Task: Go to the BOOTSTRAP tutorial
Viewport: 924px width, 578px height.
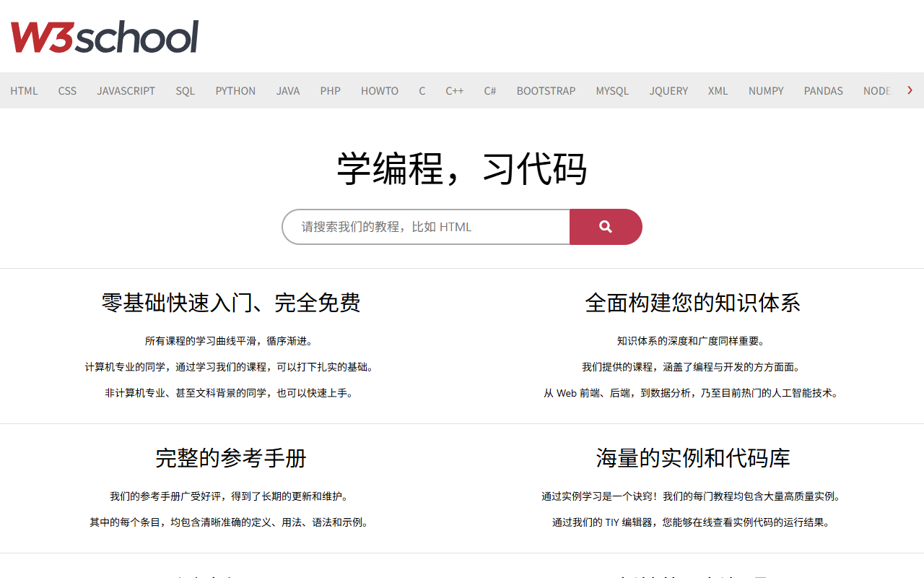Action: pos(546,91)
